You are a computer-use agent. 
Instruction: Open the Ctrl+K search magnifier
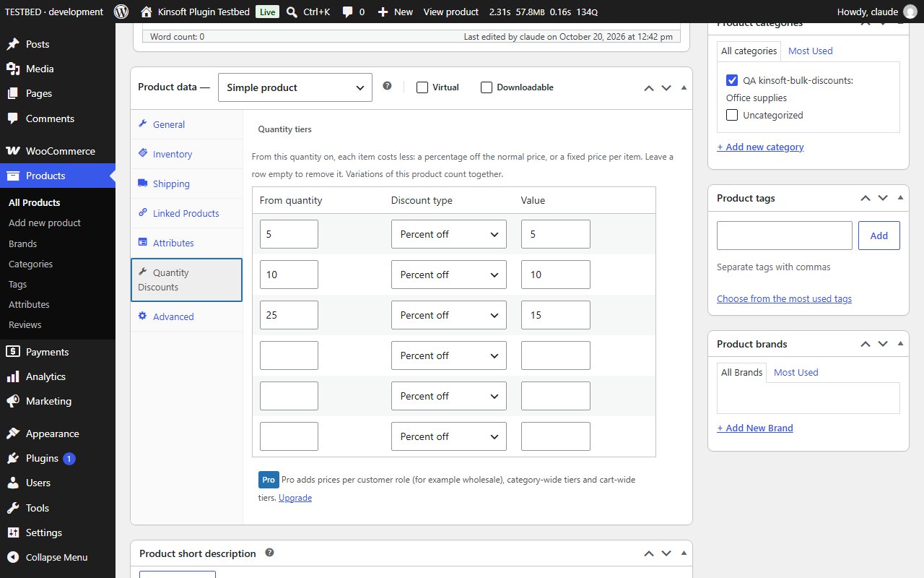(292, 12)
